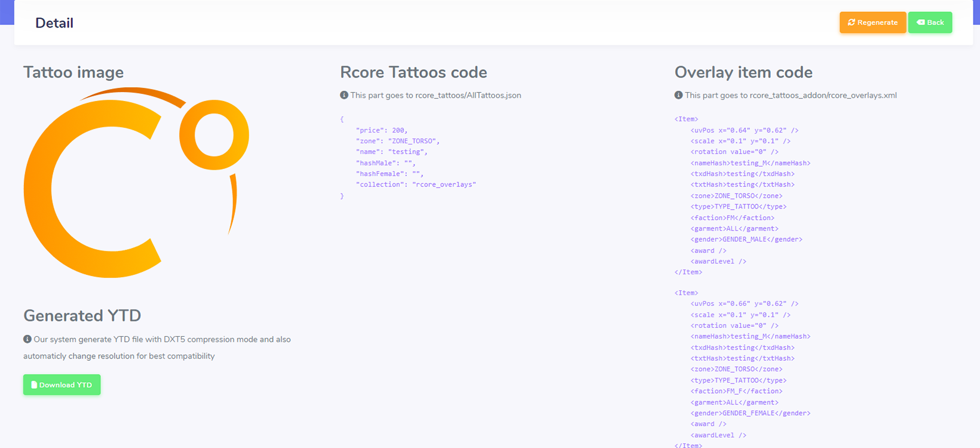Select the "name": "testing" JSON line

pos(392,152)
